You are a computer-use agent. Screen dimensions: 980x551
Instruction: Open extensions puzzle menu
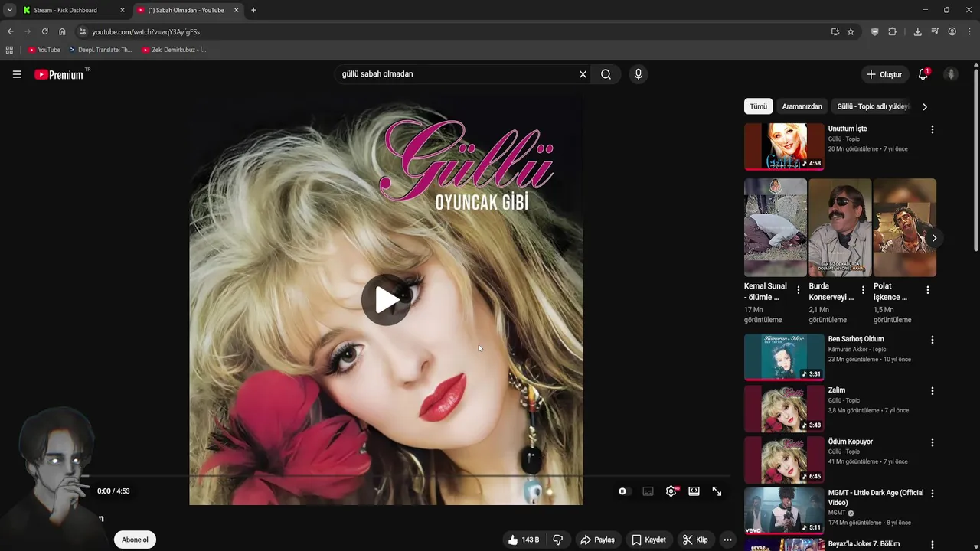pos(892,31)
